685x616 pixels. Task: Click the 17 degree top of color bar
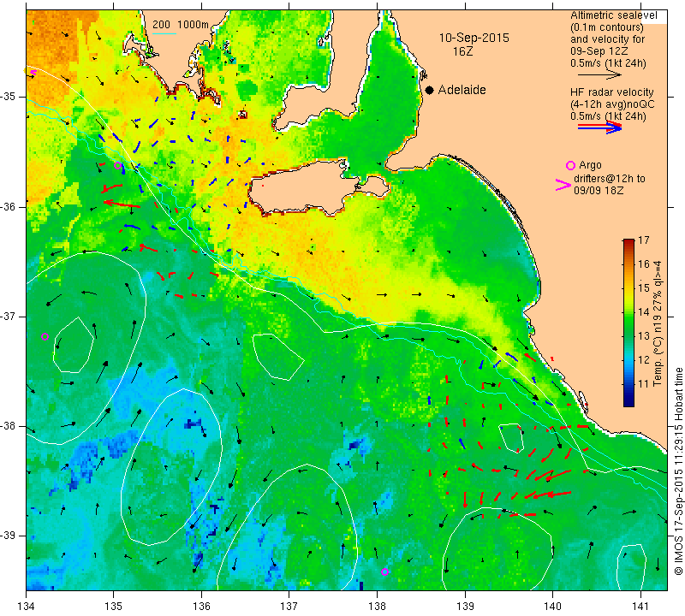tap(628, 240)
